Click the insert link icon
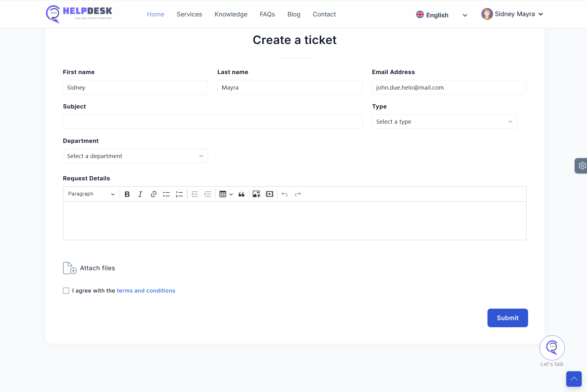 point(153,194)
